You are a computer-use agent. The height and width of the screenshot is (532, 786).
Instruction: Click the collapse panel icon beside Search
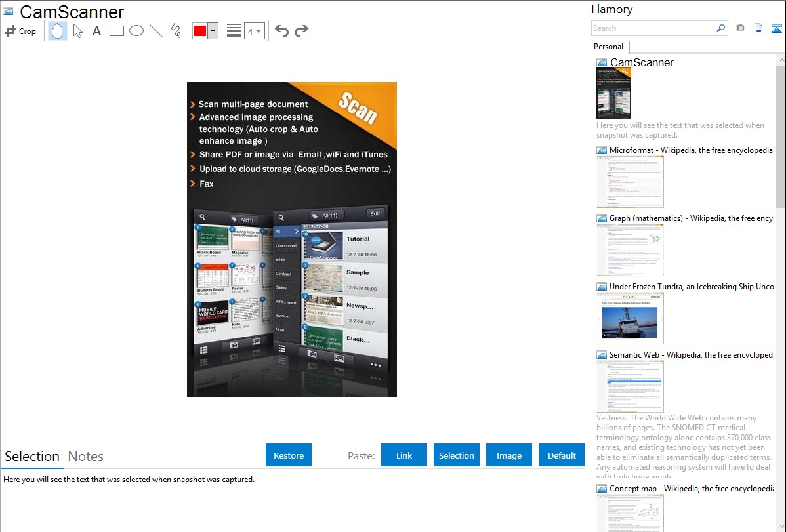click(x=776, y=28)
